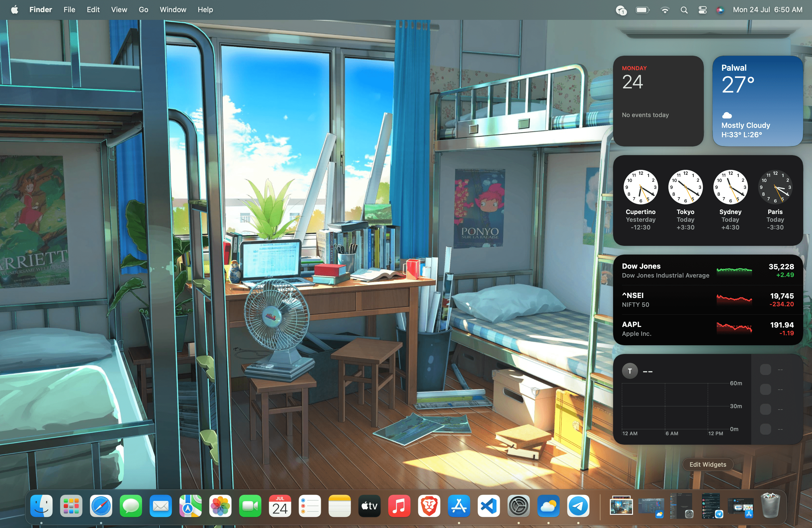Show the battery status dropdown

(642, 10)
